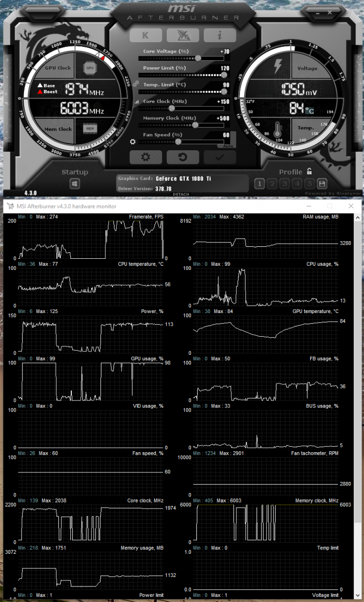Select profile slot 1

[260, 183]
